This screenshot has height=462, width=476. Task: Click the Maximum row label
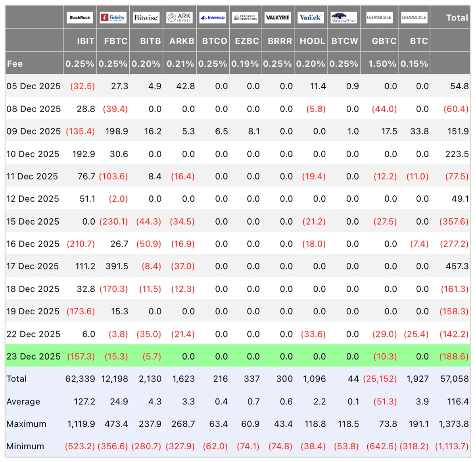click(26, 424)
